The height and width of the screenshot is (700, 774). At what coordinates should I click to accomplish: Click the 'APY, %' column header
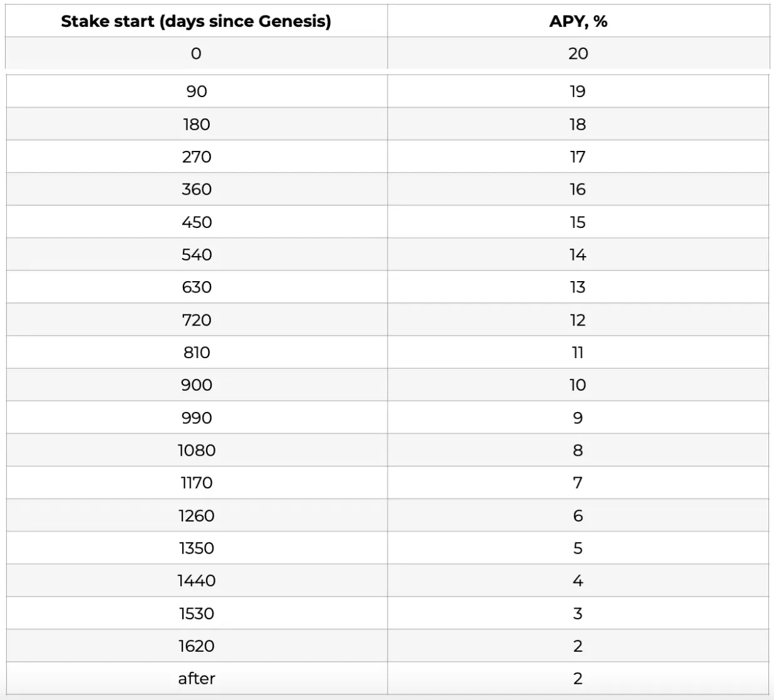(578, 21)
